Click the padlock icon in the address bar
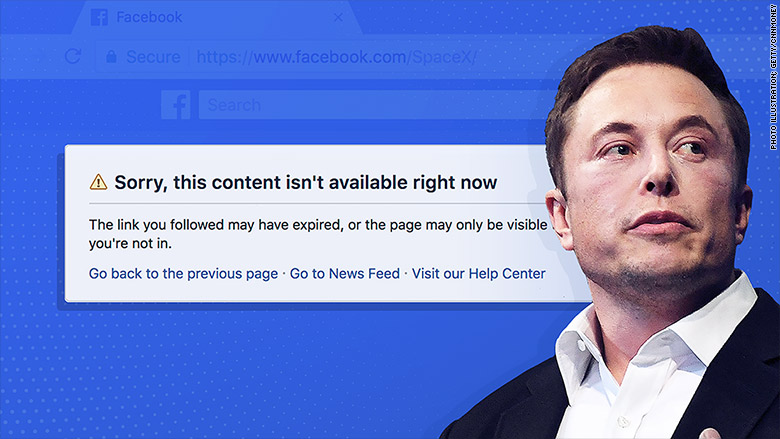 click(x=112, y=56)
